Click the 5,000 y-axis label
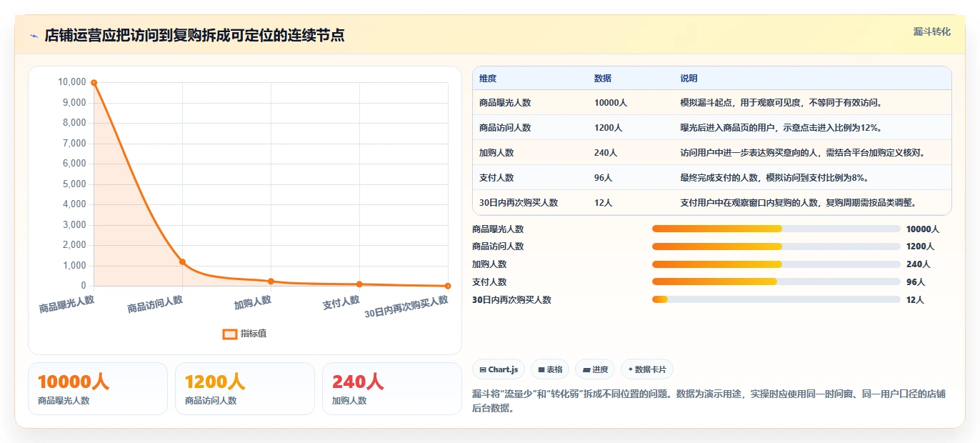 74,184
